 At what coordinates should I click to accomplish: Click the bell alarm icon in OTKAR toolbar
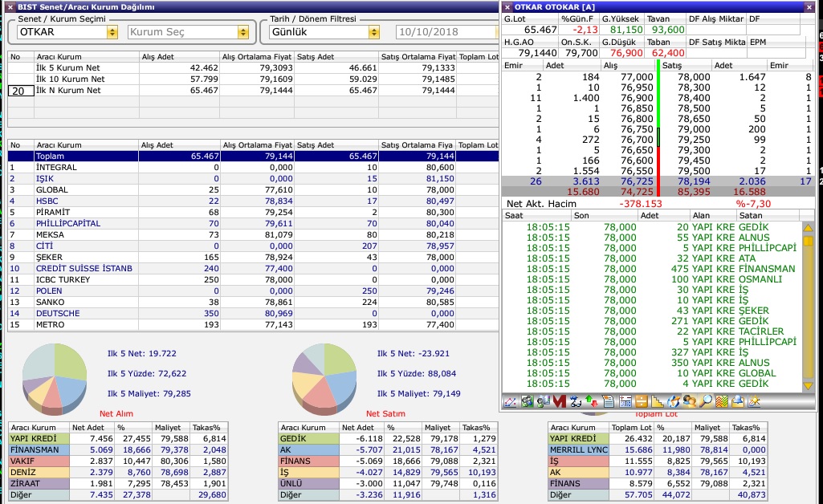(x=738, y=402)
